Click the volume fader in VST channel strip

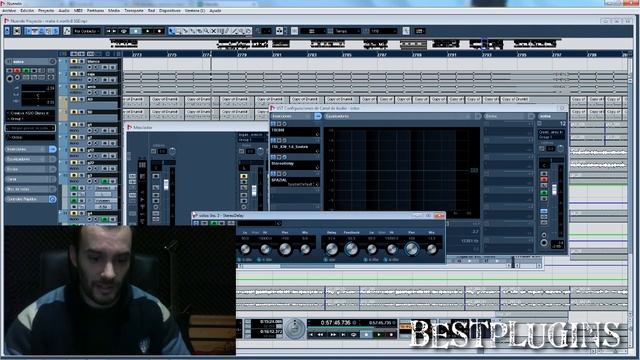point(554,189)
